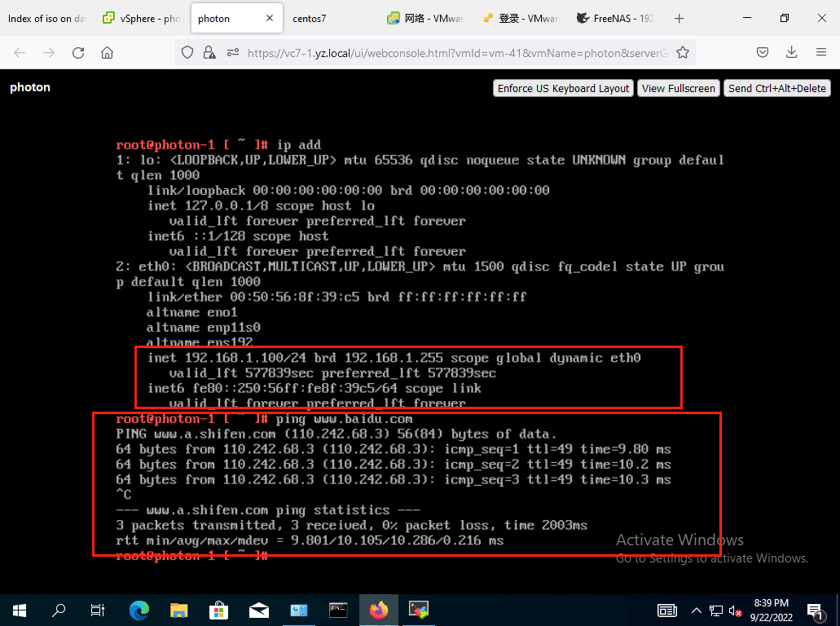Send Ctrl+Alt+Delete to the VM
Screen dimensions: 840x626
pyautogui.click(x=776, y=88)
